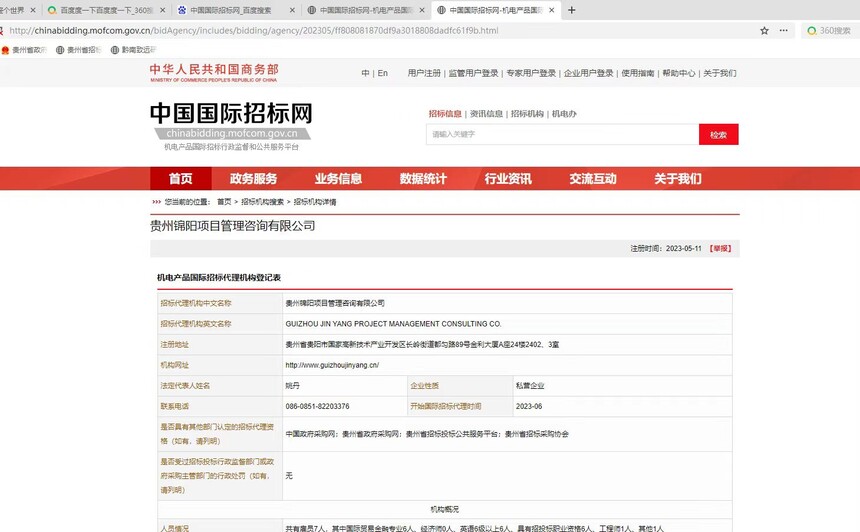Open the 黔南政远 bookmark
The height and width of the screenshot is (532, 860).
click(133, 49)
